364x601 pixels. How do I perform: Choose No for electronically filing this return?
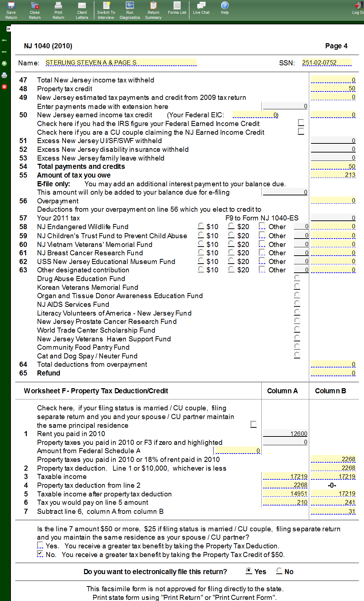pyautogui.click(x=279, y=571)
